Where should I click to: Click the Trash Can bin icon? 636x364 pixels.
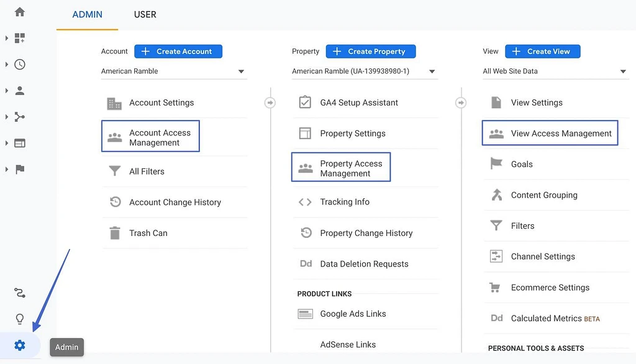(115, 233)
